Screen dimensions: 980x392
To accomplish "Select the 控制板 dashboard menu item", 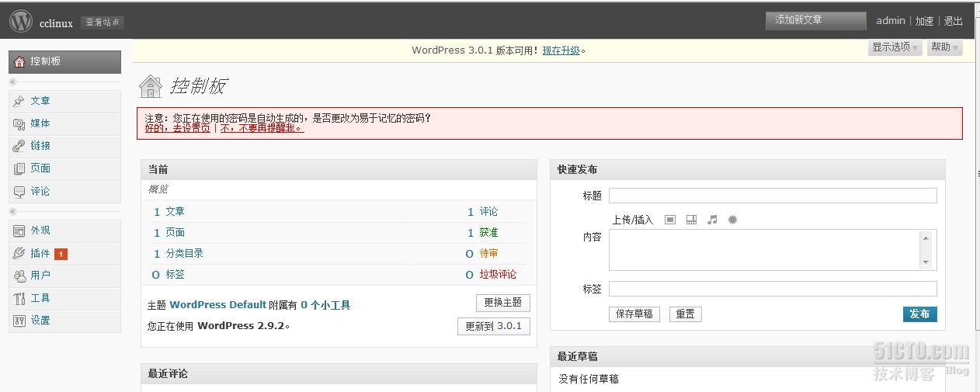I will coord(64,62).
